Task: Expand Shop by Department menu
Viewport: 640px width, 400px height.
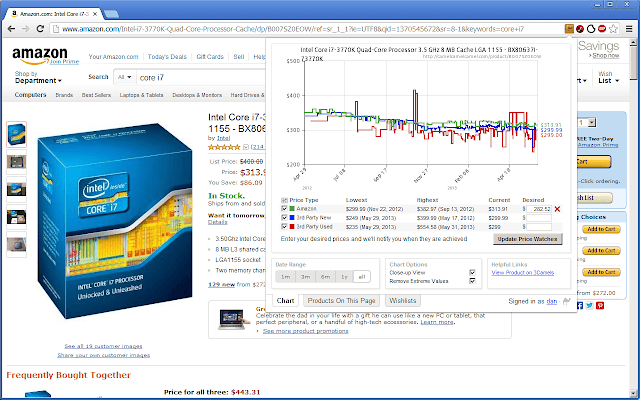Action: click(36, 80)
